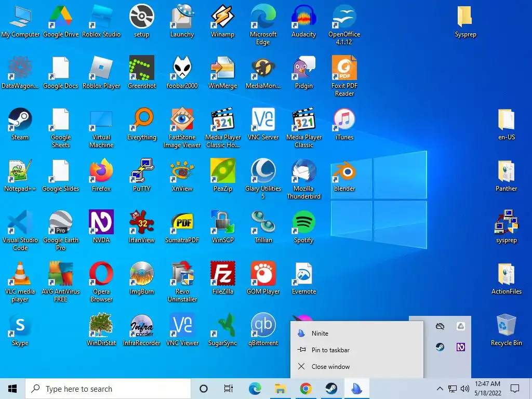Image resolution: width=532 pixels, height=399 pixels.
Task: Focus the Type here to search box
Action: [108, 389]
